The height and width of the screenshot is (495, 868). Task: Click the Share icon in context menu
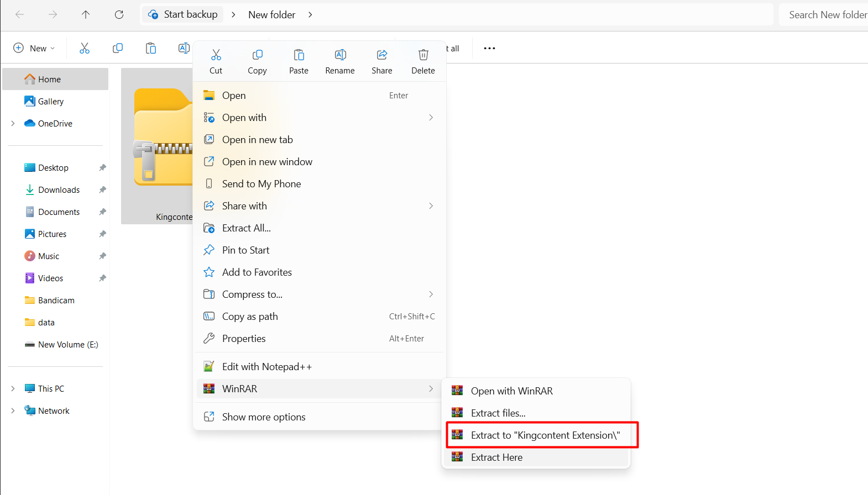[x=381, y=55]
